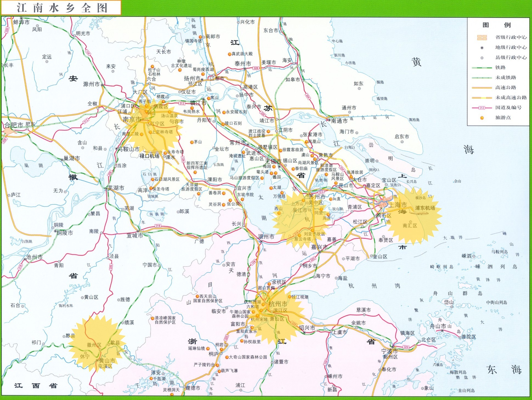The image size is (532, 400).
Task: Click the tourist marker beside 千岛湖
Action: pos(151,378)
